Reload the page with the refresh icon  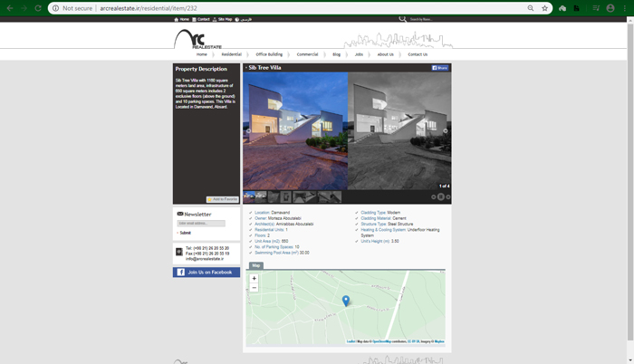[38, 8]
